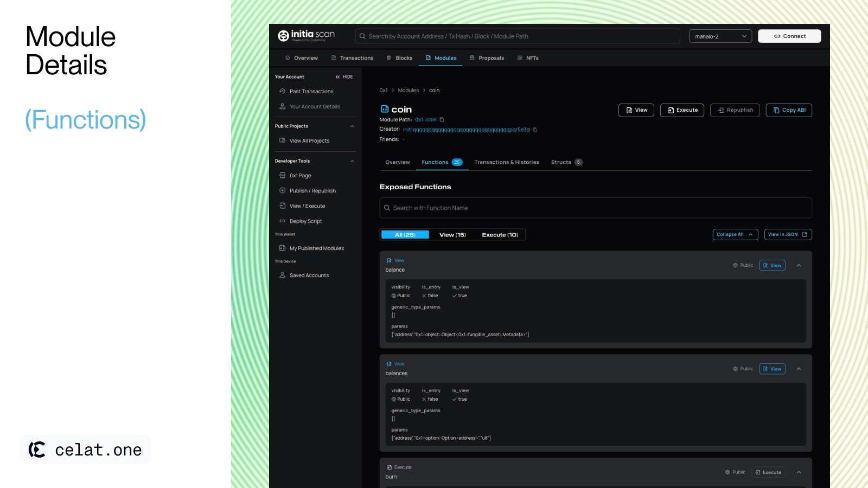
Task: Click the search magnifier icon in the top bar
Action: click(362, 36)
